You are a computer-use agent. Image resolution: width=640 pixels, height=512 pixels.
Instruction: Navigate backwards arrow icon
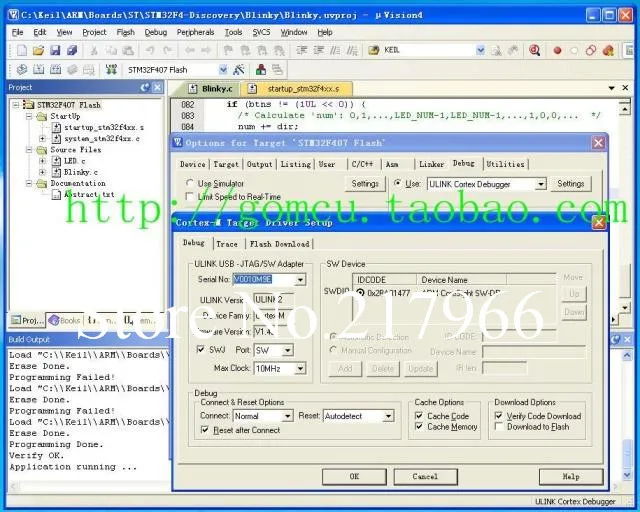(189, 50)
